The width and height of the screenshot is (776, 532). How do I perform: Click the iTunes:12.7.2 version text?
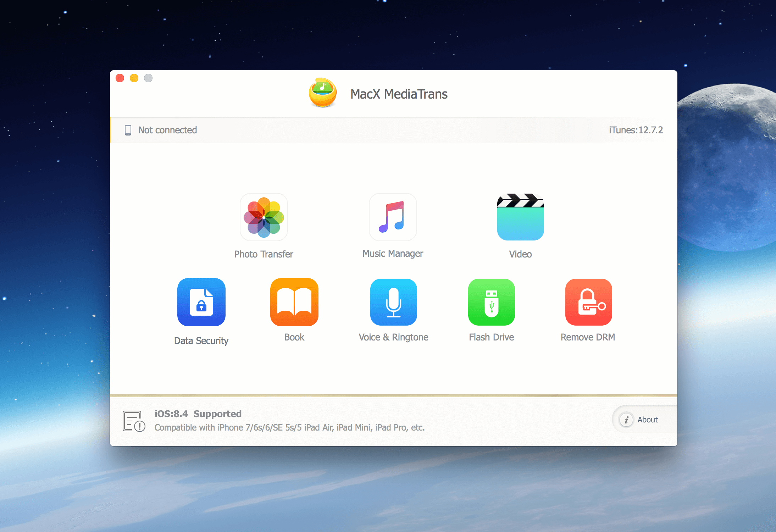(636, 130)
